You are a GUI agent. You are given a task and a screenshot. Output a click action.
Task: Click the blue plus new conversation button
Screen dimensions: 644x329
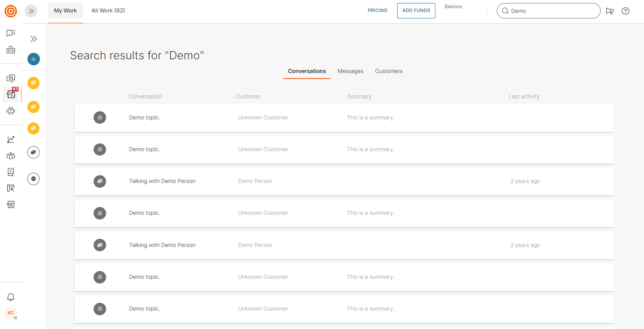(33, 59)
